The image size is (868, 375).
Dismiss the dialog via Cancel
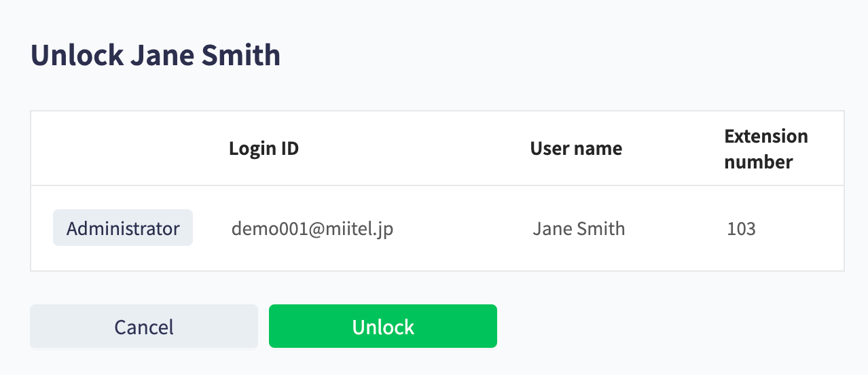pos(144,326)
